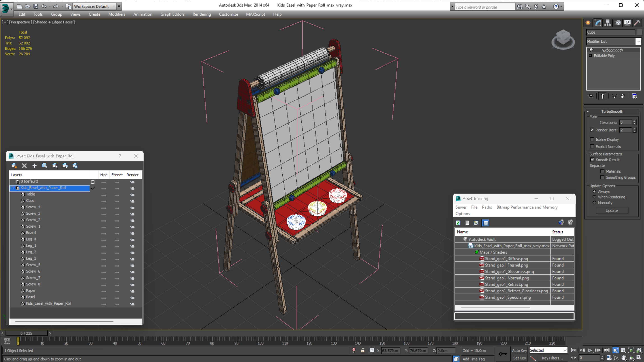Select the Manually update radio option
This screenshot has width=644, height=362.
pos(594,203)
